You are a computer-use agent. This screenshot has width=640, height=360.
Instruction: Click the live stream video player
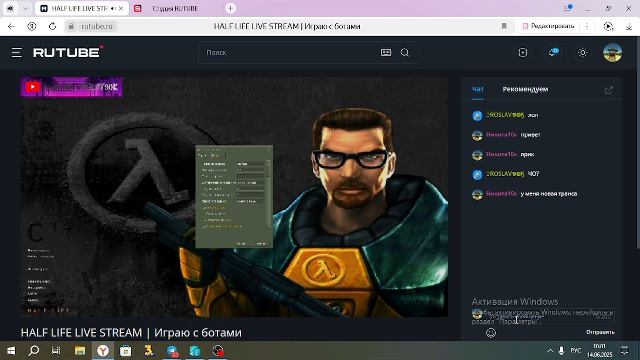[234, 197]
